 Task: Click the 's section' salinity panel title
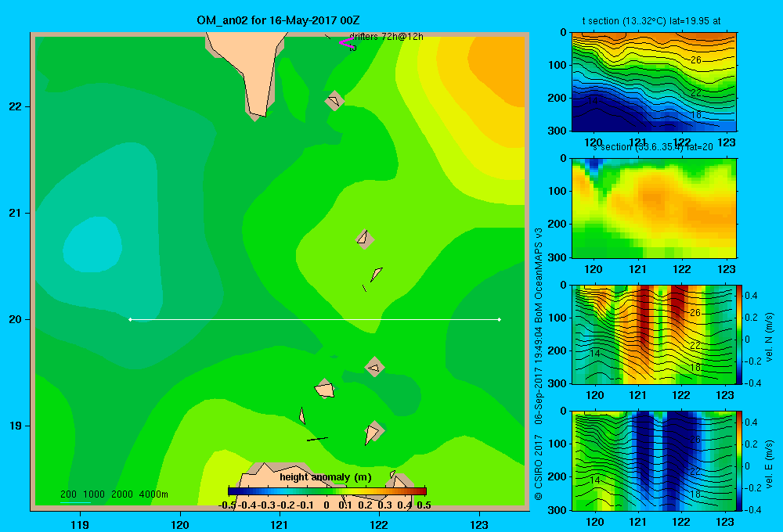pos(653,147)
